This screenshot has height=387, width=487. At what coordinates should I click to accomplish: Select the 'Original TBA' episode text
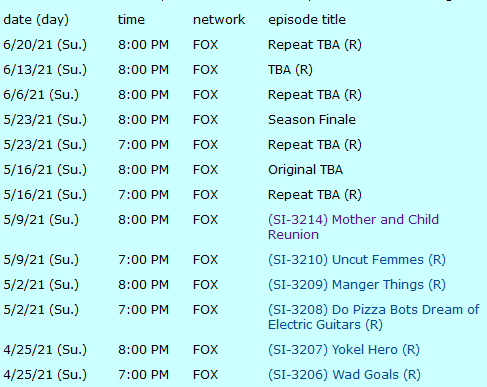[x=305, y=170]
